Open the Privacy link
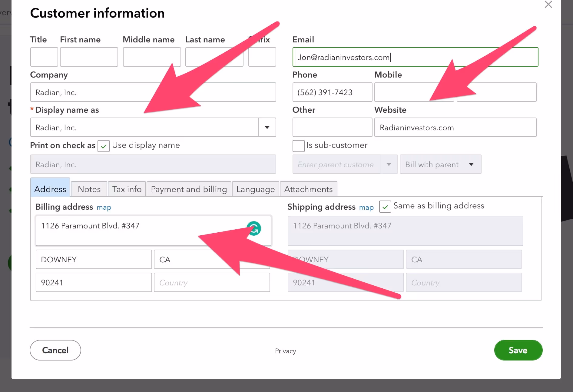 285,351
